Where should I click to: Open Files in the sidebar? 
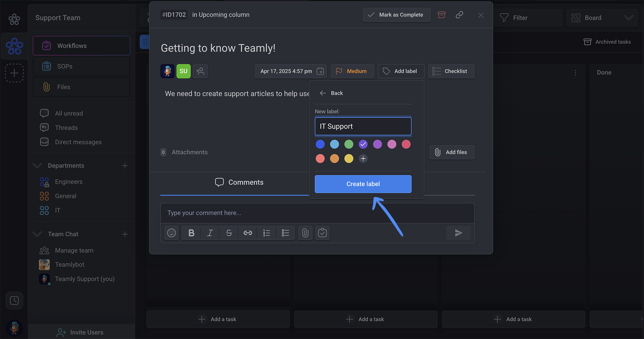(81, 87)
